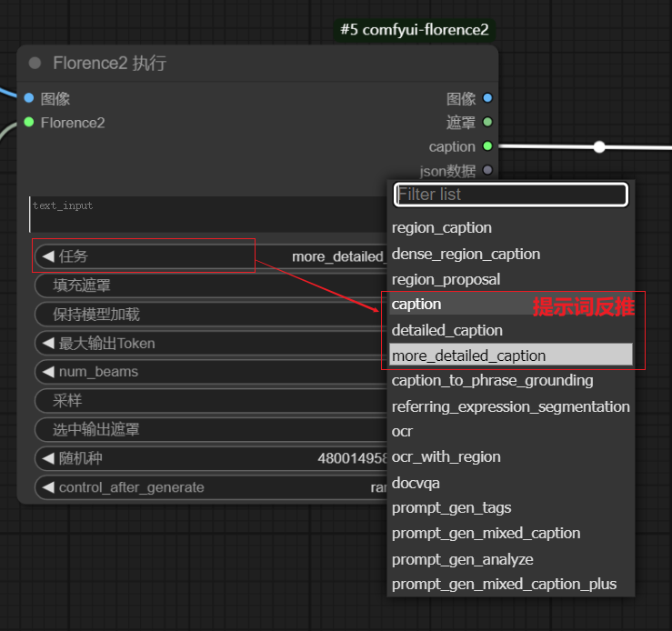Select docvqa in the task list

coord(510,483)
